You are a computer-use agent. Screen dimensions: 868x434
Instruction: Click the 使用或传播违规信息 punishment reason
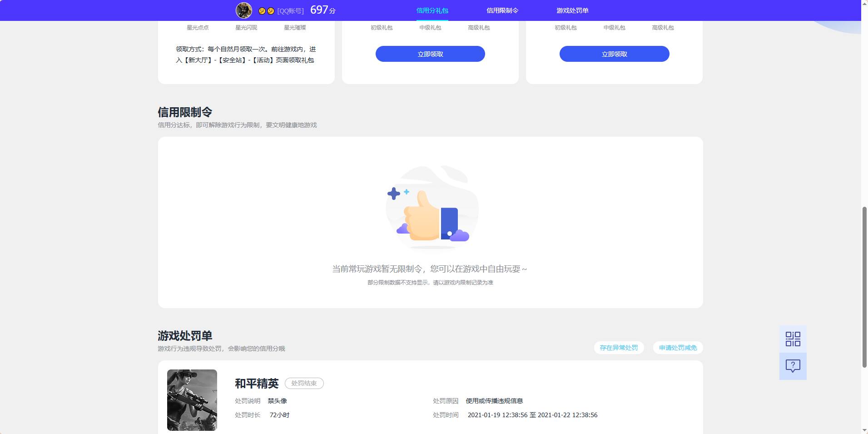click(494, 401)
